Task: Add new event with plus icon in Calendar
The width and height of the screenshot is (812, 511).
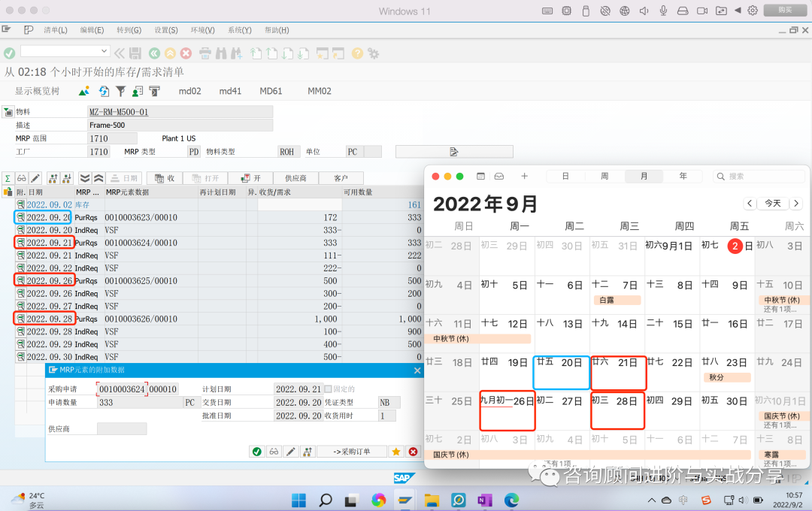Action: click(524, 177)
